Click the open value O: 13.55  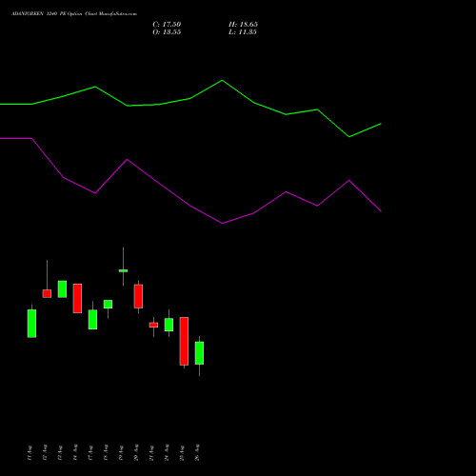pos(167,32)
